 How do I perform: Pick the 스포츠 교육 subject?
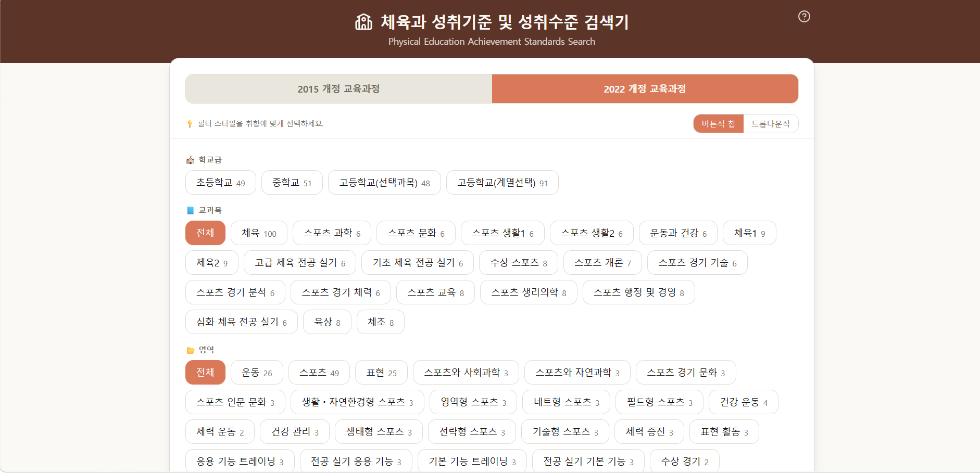[x=435, y=292]
